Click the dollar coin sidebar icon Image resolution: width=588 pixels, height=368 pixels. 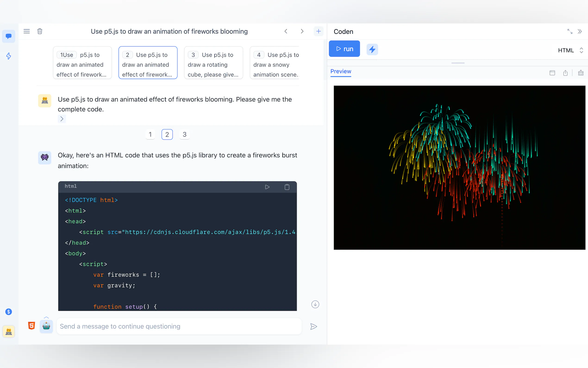(x=9, y=311)
